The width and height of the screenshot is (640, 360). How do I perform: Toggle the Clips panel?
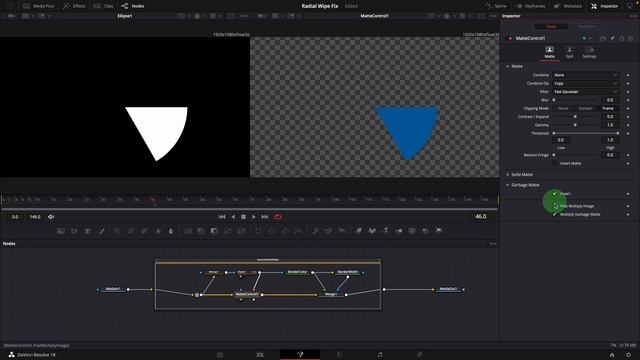[103, 6]
